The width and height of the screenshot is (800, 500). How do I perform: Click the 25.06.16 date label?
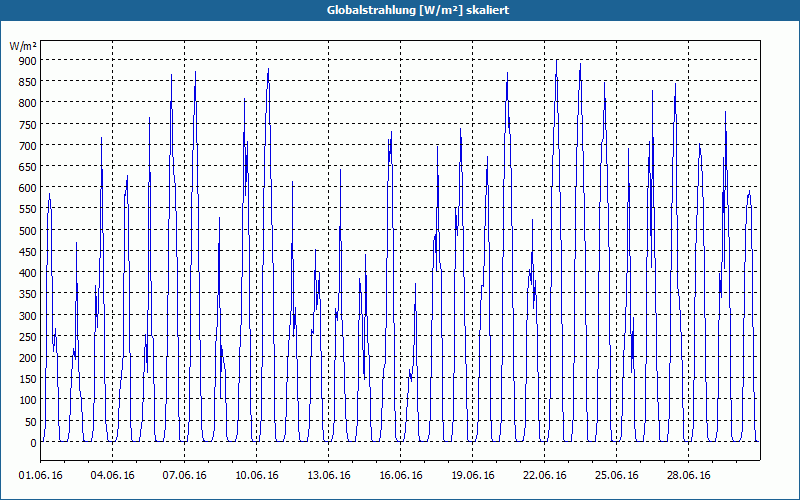[616, 476]
